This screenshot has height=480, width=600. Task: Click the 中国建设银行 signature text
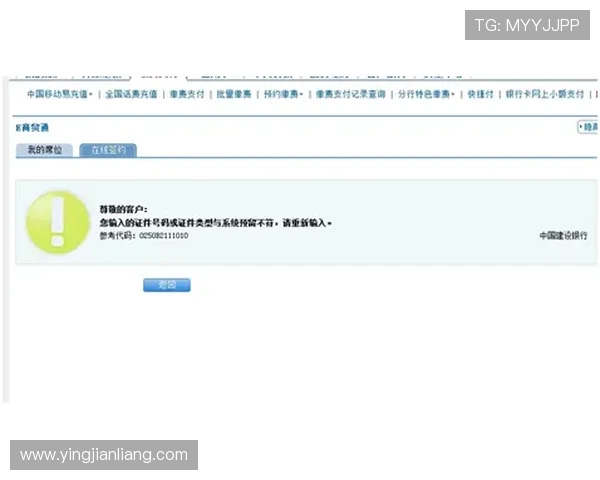click(563, 235)
